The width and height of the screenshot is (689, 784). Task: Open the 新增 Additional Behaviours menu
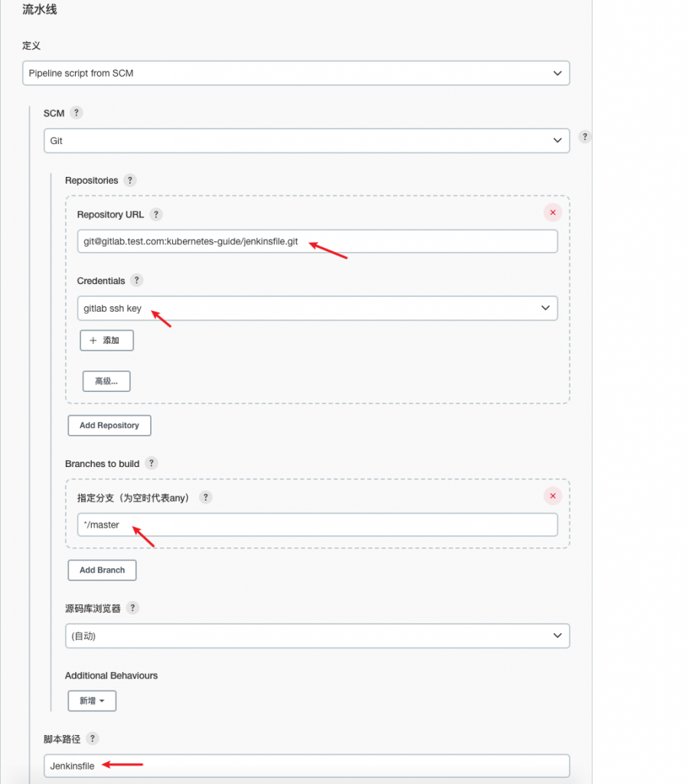(x=92, y=701)
